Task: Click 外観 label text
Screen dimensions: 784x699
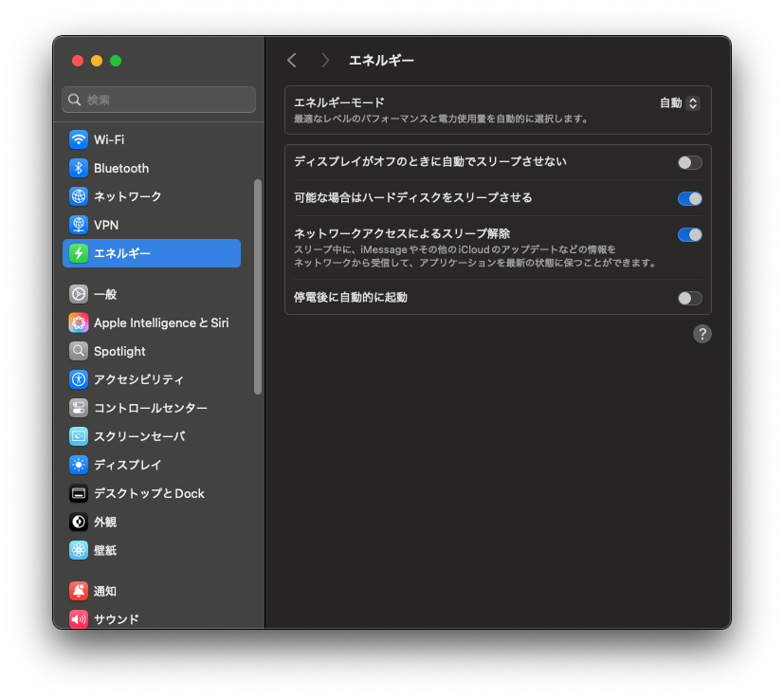Action: pyautogui.click(x=105, y=522)
